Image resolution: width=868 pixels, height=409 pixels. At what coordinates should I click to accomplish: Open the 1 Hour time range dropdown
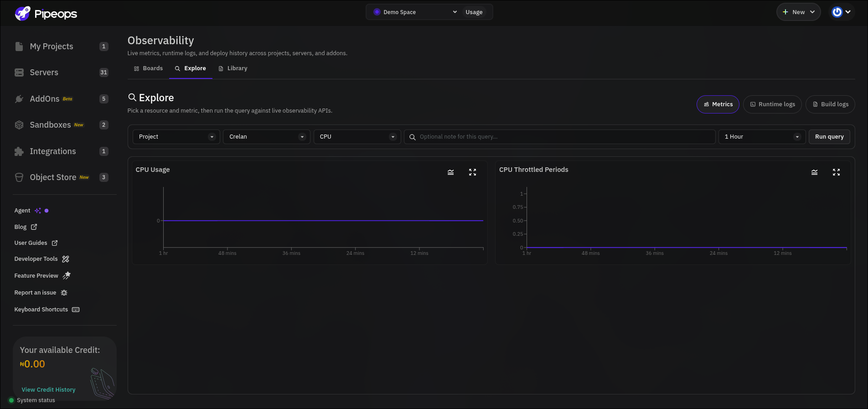pyautogui.click(x=762, y=137)
